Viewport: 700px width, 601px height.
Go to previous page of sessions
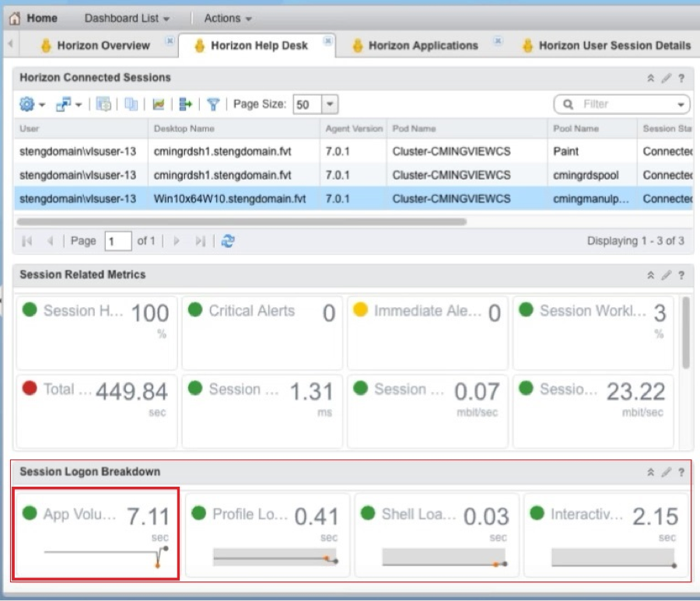click(x=50, y=241)
